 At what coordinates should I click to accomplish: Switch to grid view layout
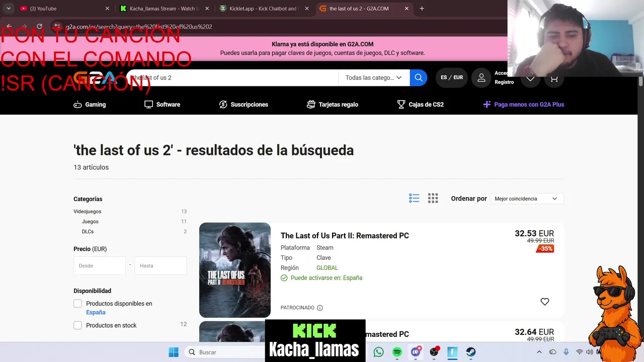pyautogui.click(x=433, y=198)
